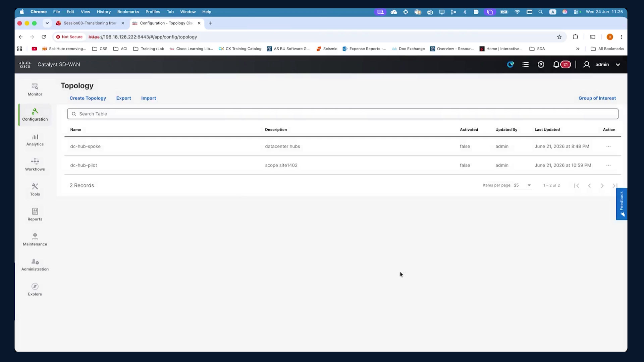Open Administration in the sidebar
Screen dimensions: 644x362
pyautogui.click(x=35, y=265)
